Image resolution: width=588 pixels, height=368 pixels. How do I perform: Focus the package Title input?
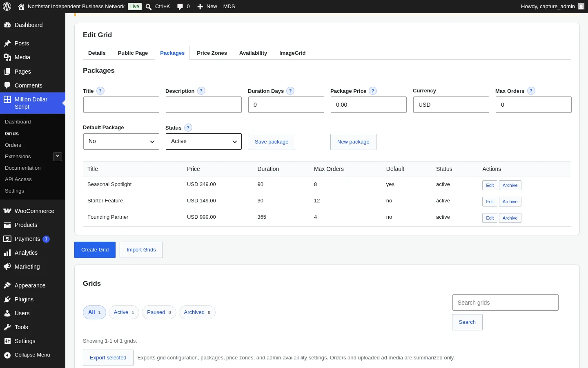(121, 105)
